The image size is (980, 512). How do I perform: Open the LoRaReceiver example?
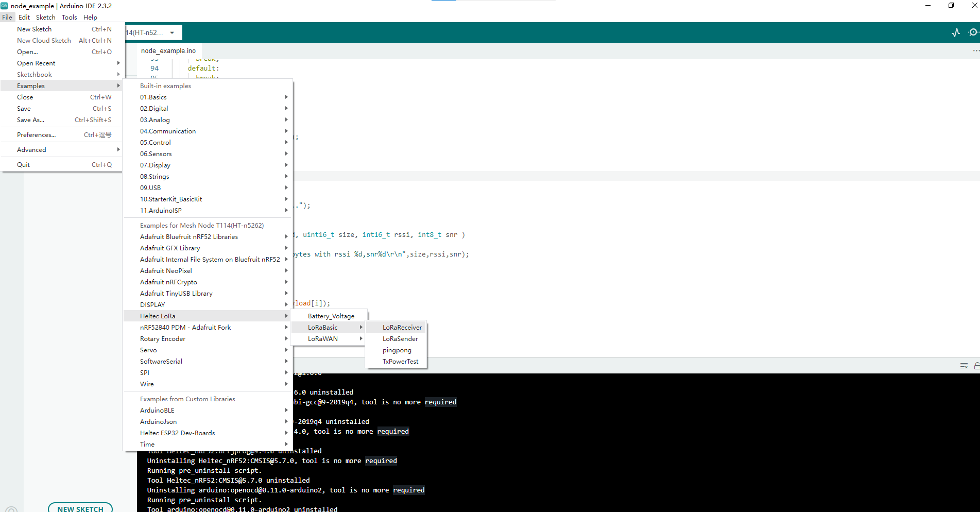pyautogui.click(x=402, y=328)
